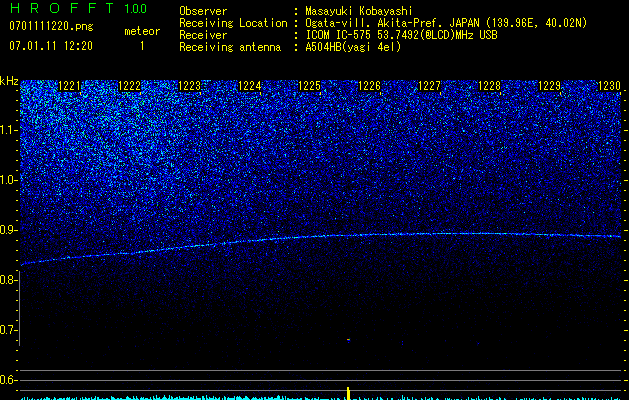Click the 0.7 kHz axis label
629x400 pixels.
(x=9, y=330)
